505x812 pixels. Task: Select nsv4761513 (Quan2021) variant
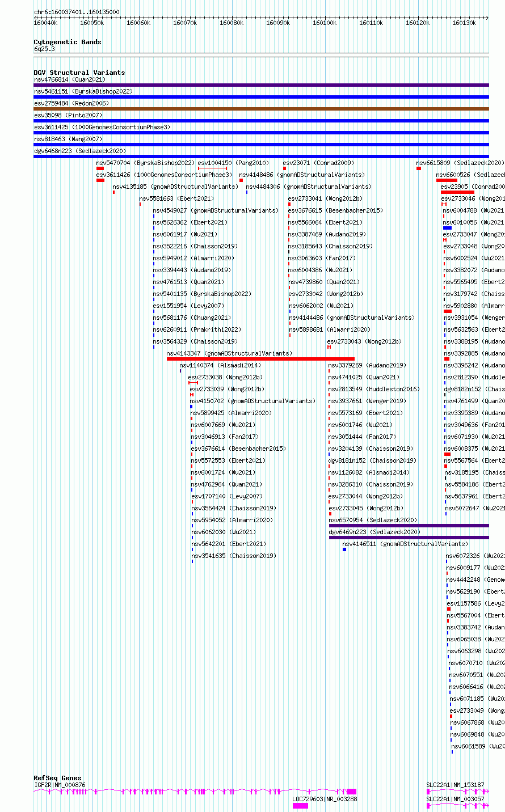pyautogui.click(x=188, y=282)
